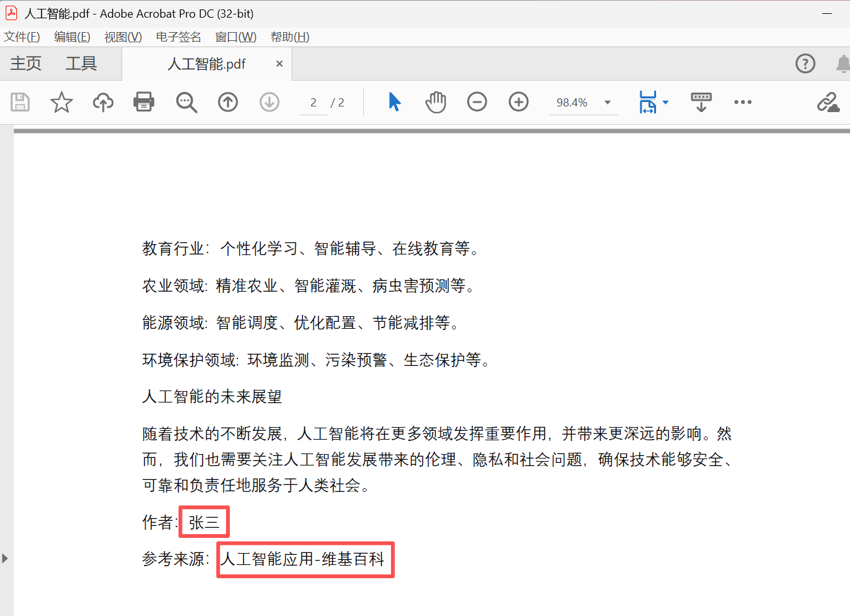Expand the left navigation pane arrow
Screen dimensions: 850x616
pos(6,558)
